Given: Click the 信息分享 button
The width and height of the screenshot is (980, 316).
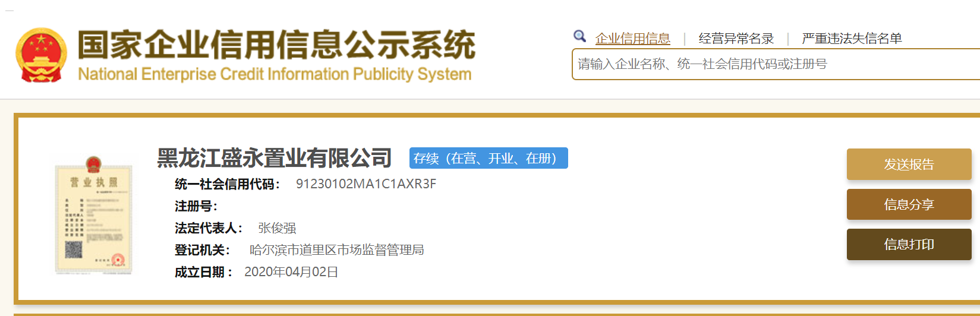Looking at the screenshot, I should pyautogui.click(x=909, y=204).
